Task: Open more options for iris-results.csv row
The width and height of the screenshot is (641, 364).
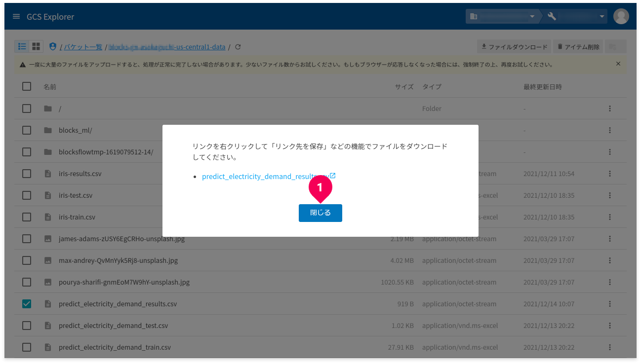Action: [610, 174]
